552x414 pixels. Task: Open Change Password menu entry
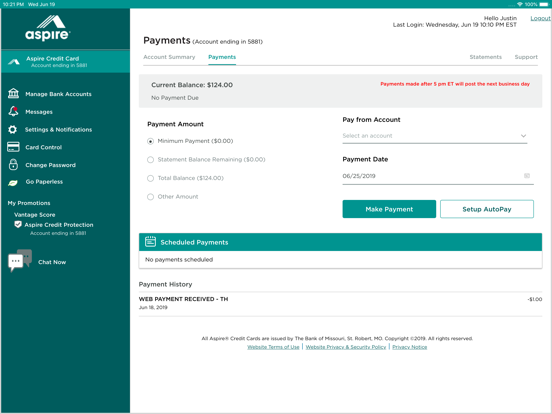coord(50,165)
